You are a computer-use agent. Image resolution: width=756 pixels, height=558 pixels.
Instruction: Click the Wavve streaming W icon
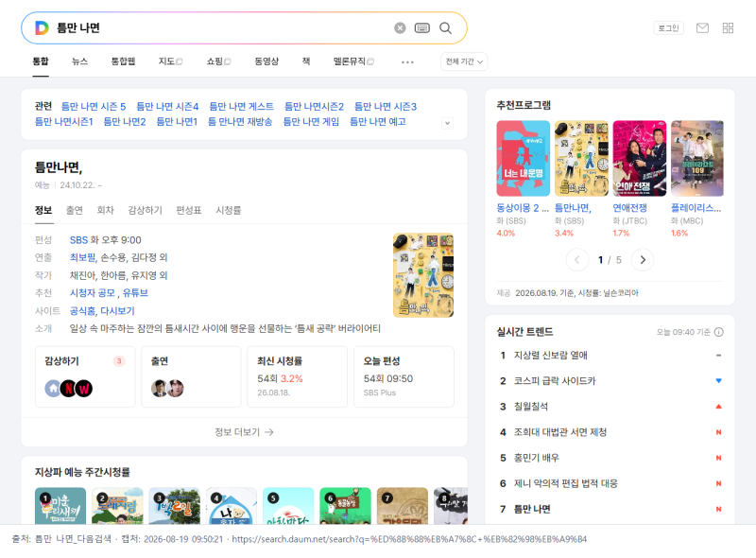coord(84,389)
